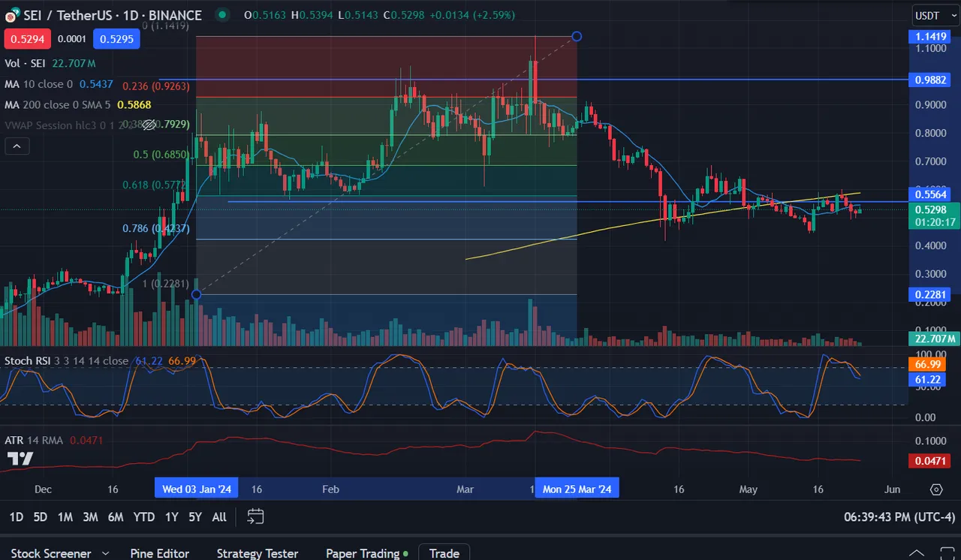Viewport: 961px width, 560px height.
Task: Set range to All
Action: click(219, 516)
